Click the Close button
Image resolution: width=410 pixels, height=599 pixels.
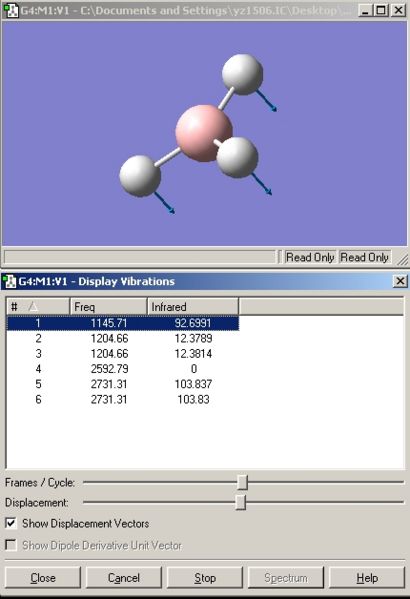(x=43, y=578)
